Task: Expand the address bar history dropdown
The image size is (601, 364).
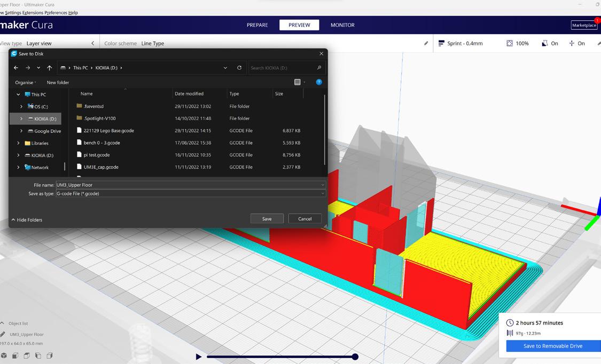Action: (225, 68)
